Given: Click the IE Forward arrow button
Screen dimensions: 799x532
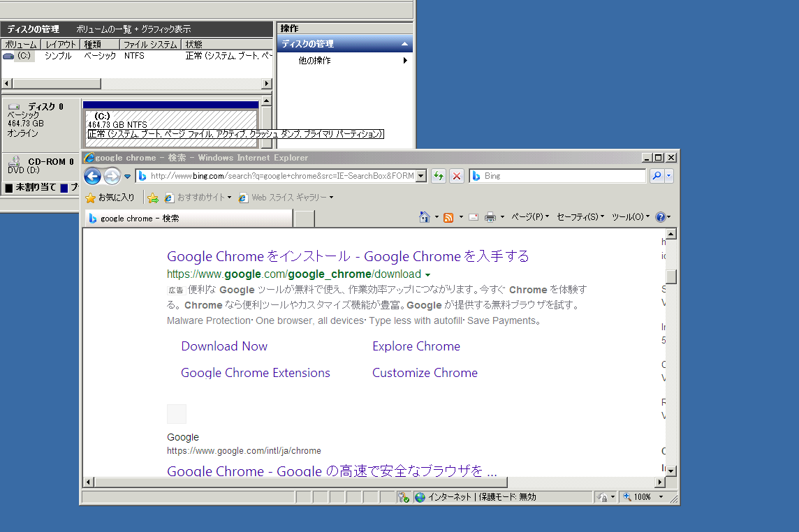Looking at the screenshot, I should coord(112,177).
